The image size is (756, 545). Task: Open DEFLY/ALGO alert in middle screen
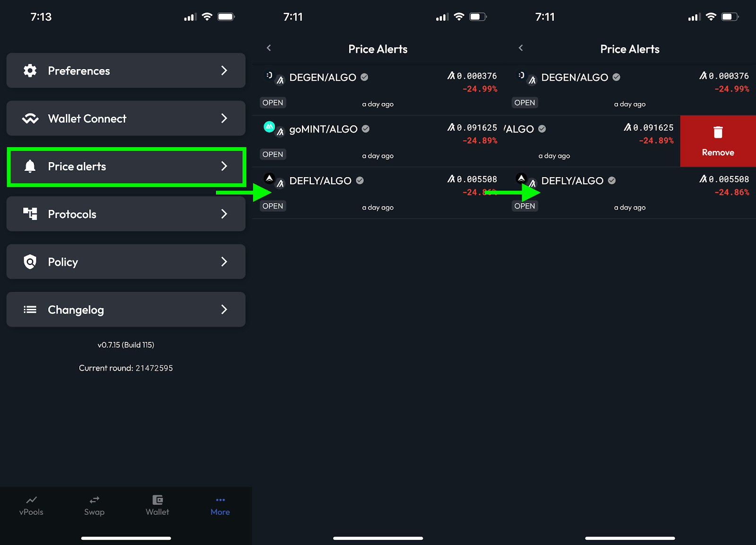coord(378,193)
